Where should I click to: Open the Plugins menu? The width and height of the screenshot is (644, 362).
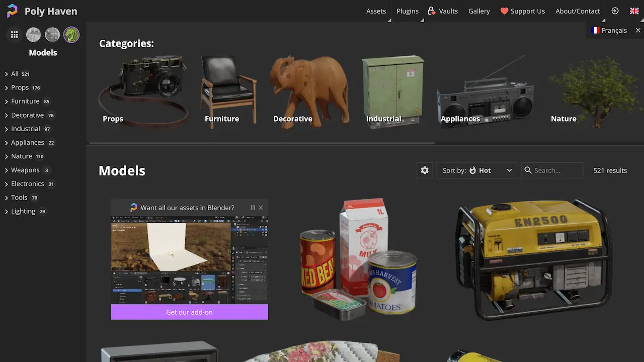(x=408, y=11)
